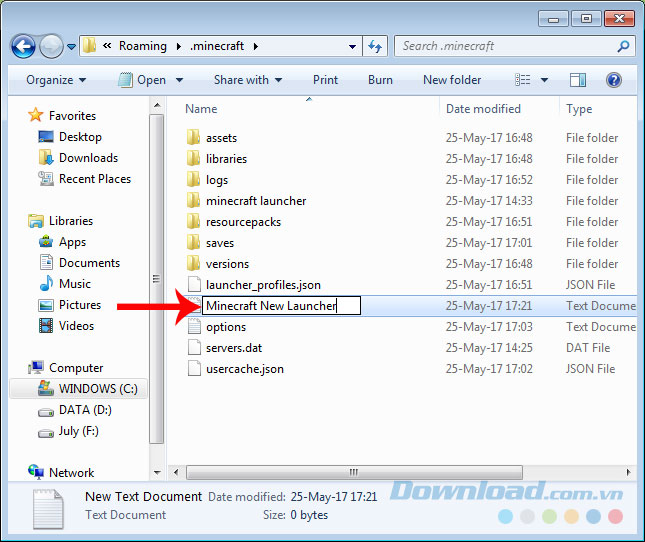Open the Documents library

(x=89, y=262)
